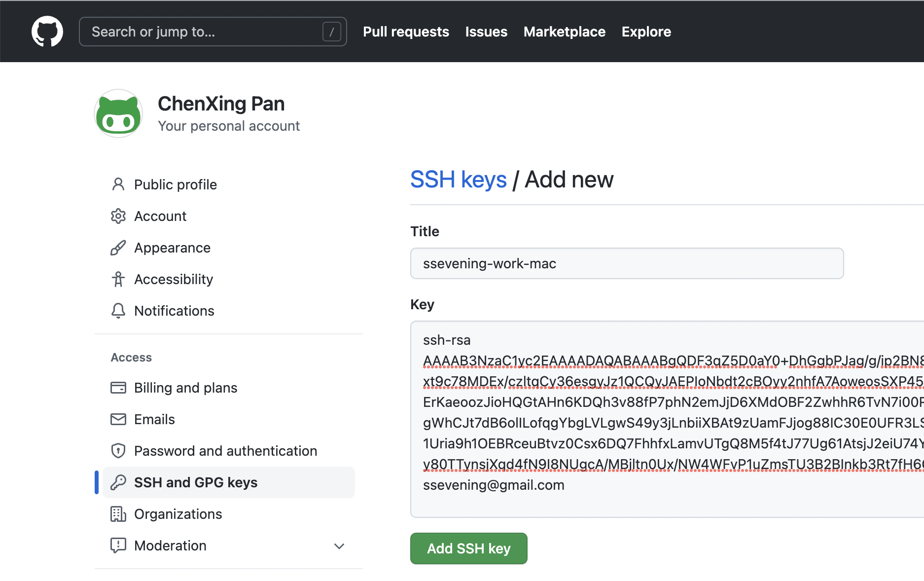Viewport: 924px width, 581px height.
Task: Select the Billing credit card icon
Action: (x=118, y=388)
